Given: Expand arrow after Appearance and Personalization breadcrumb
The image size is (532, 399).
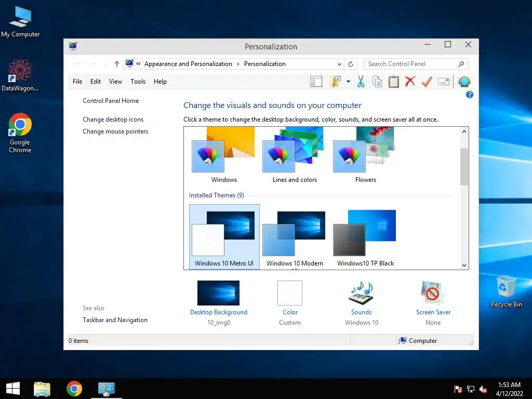Looking at the screenshot, I should click(x=238, y=64).
